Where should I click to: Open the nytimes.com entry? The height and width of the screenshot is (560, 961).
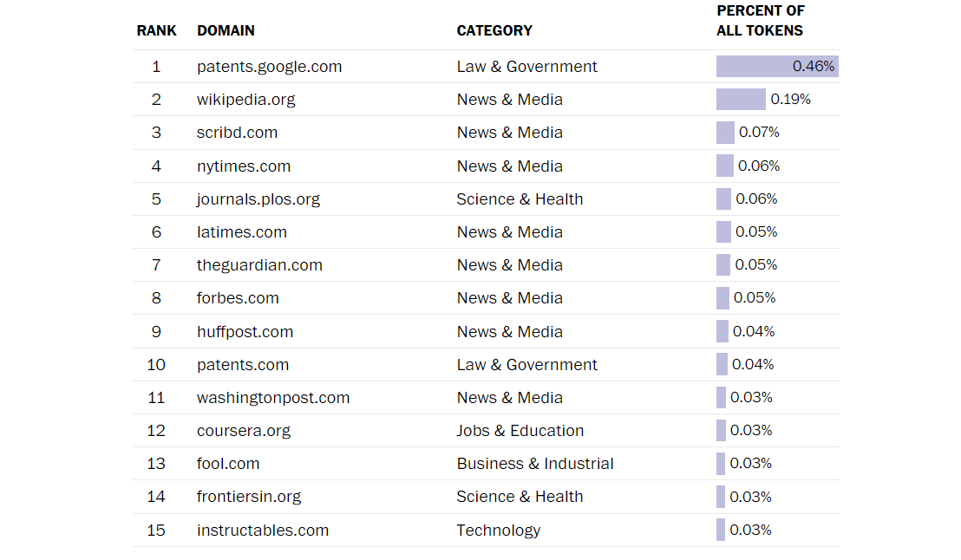(244, 166)
